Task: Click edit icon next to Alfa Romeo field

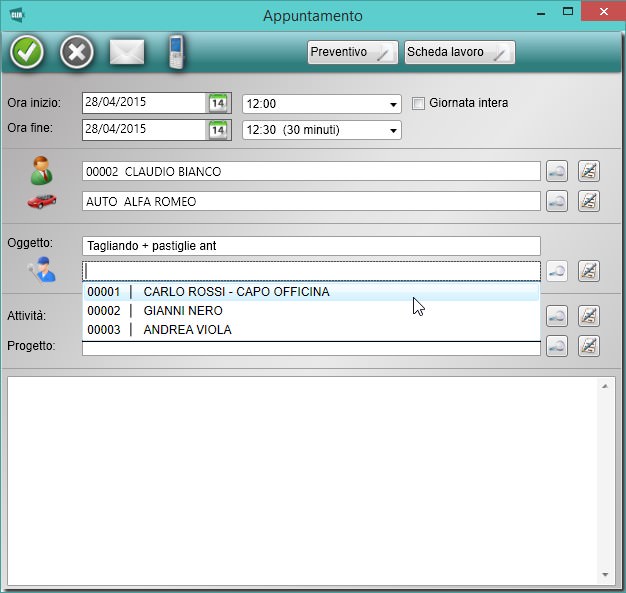Action: coord(589,201)
